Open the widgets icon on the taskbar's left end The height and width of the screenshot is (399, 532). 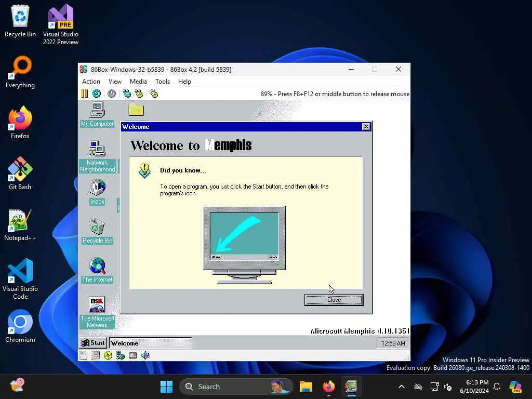17,386
